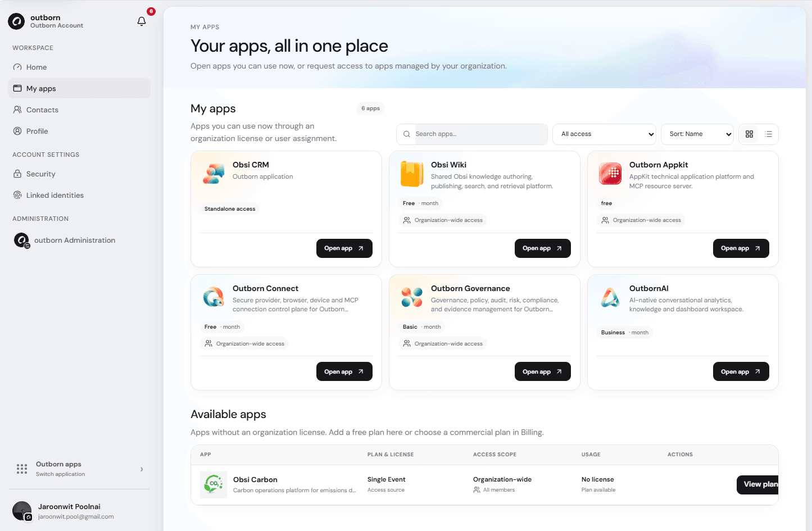The width and height of the screenshot is (812, 531).
Task: Open app for OutbornAI
Action: coord(741,371)
